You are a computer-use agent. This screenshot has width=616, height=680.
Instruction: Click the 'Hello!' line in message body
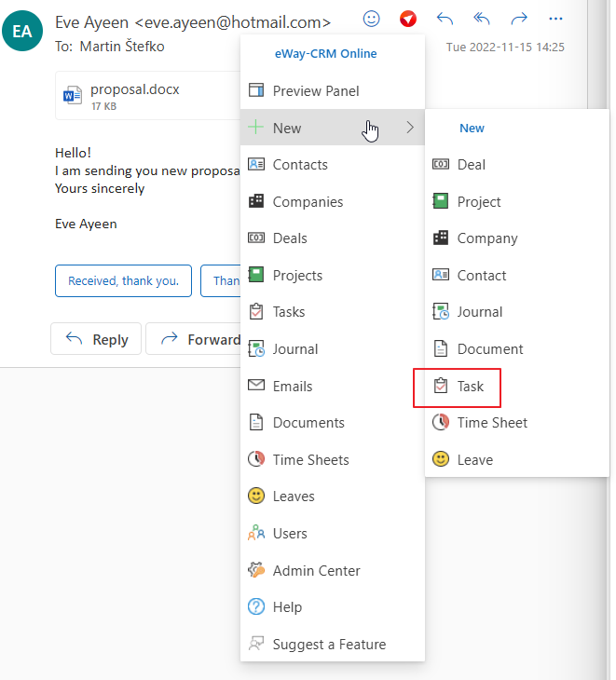pos(73,153)
